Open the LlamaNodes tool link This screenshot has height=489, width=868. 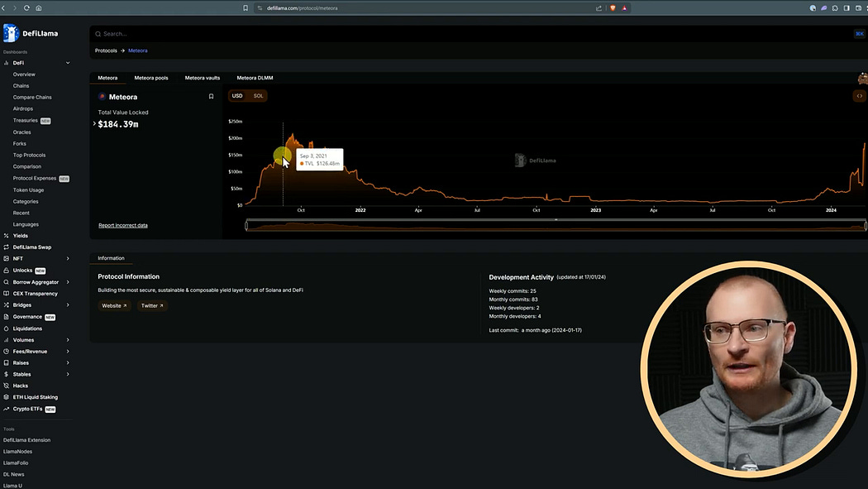click(x=17, y=451)
